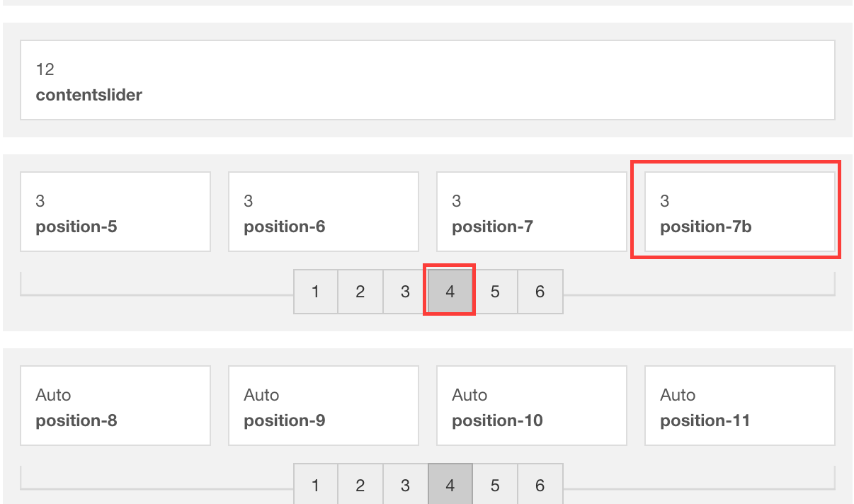Choose 2 columns under position-5 row
854x504 pixels.
point(360,291)
